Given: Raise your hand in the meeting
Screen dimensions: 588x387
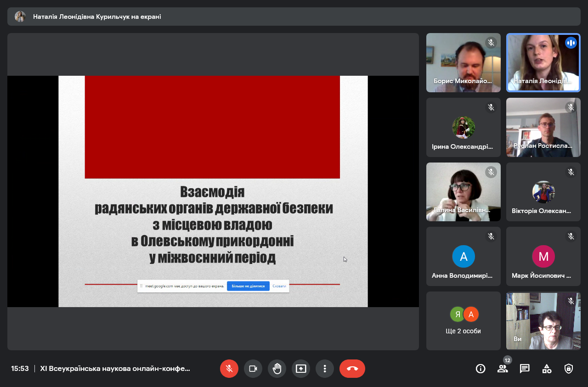Looking at the screenshot, I should (277, 369).
